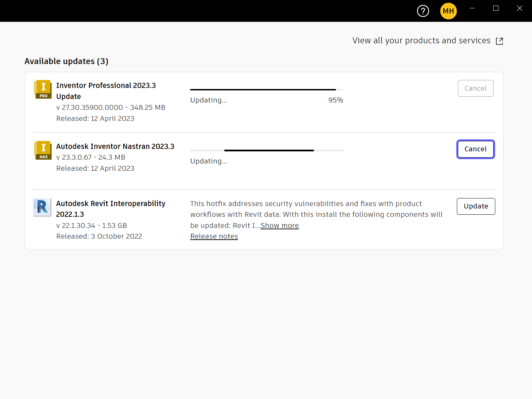Open the MH account avatar menu
532x399 pixels.
click(448, 11)
